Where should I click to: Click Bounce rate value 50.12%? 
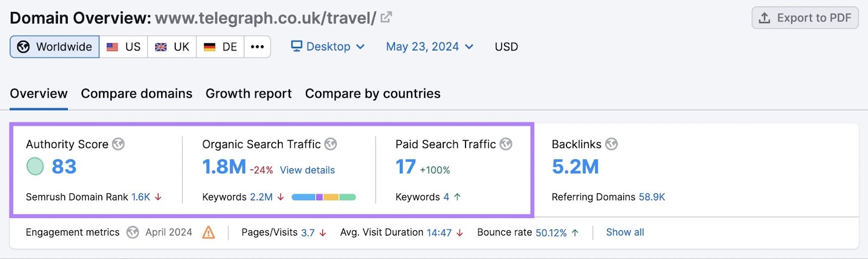coord(551,232)
